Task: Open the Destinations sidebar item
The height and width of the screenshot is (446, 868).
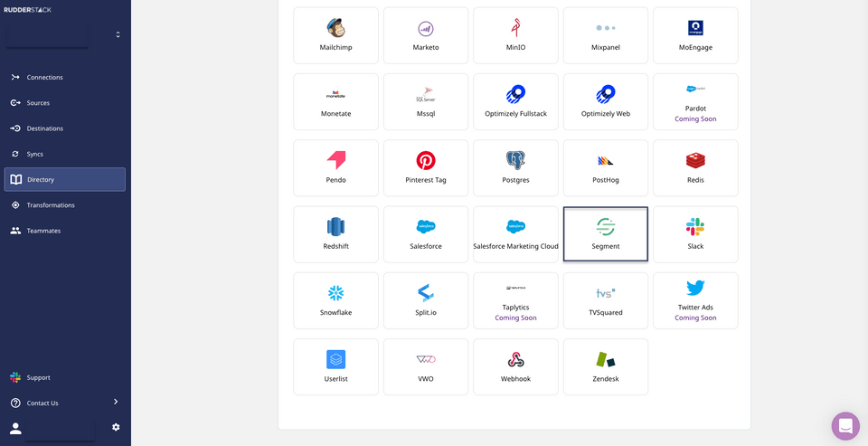Action: point(44,128)
